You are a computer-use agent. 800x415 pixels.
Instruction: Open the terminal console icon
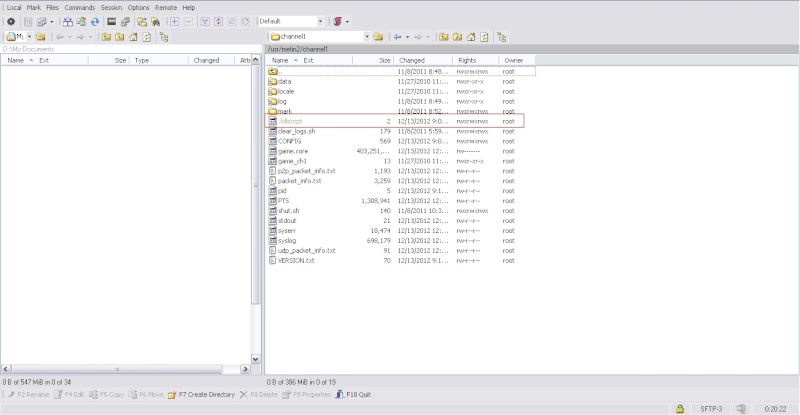[111, 21]
